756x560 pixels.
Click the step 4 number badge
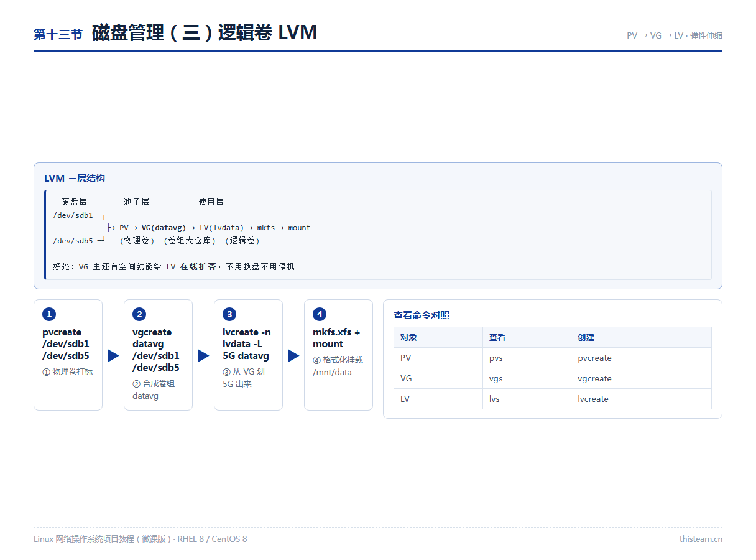click(320, 314)
